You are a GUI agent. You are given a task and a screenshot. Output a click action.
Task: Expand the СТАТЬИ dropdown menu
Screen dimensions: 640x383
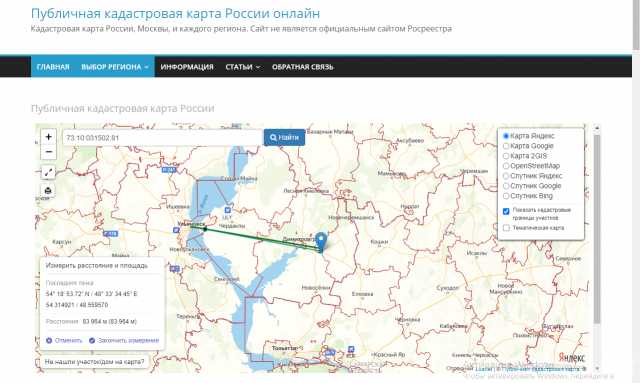pyautogui.click(x=242, y=67)
